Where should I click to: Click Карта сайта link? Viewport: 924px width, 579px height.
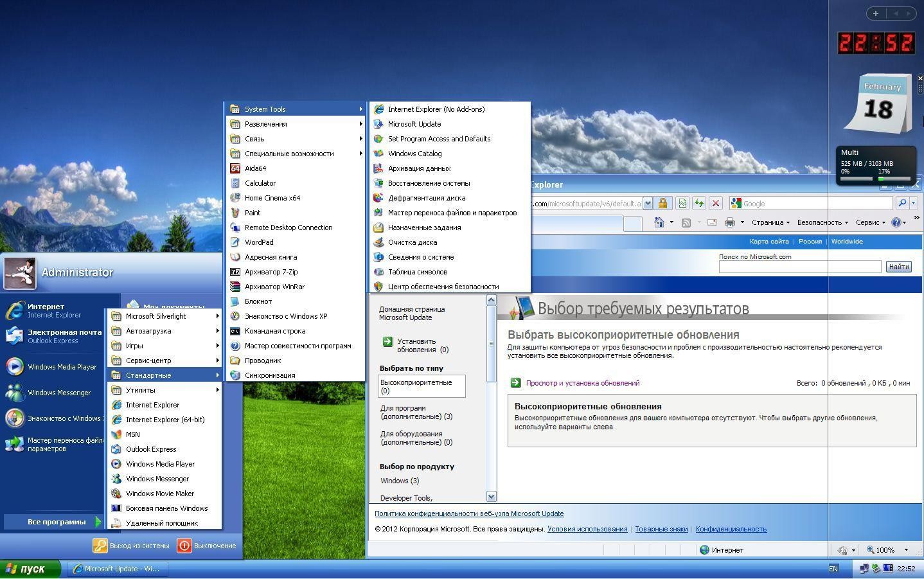[x=769, y=242]
